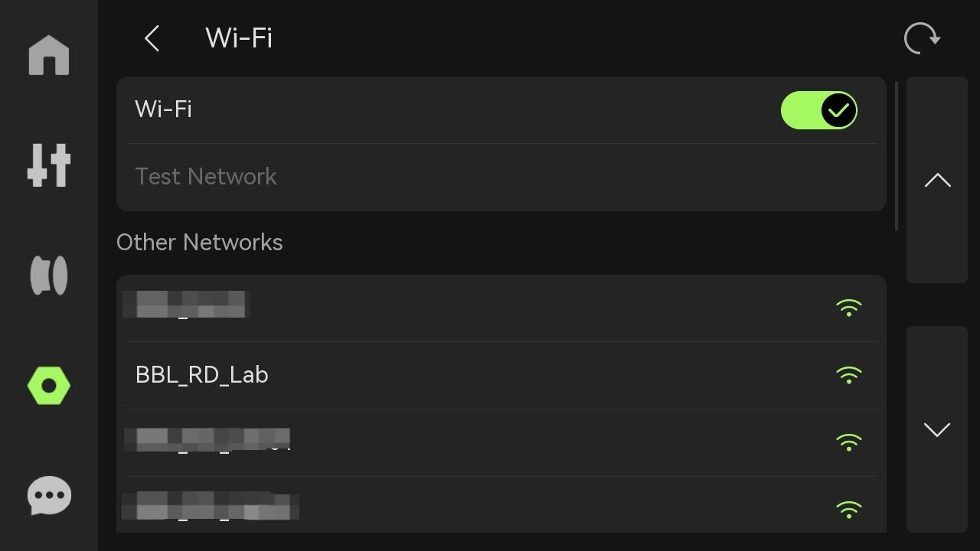Go back using the left arrow
This screenshot has width=980, height=551.
(152, 38)
